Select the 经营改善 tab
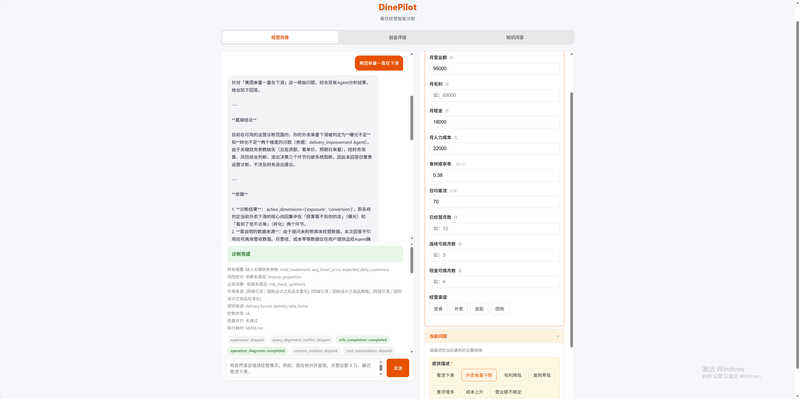 tap(280, 37)
